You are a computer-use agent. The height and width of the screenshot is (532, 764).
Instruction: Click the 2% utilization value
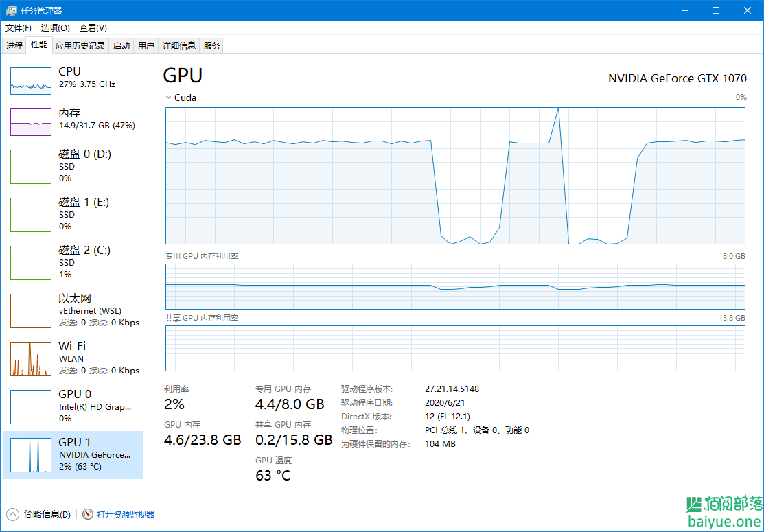(174, 404)
